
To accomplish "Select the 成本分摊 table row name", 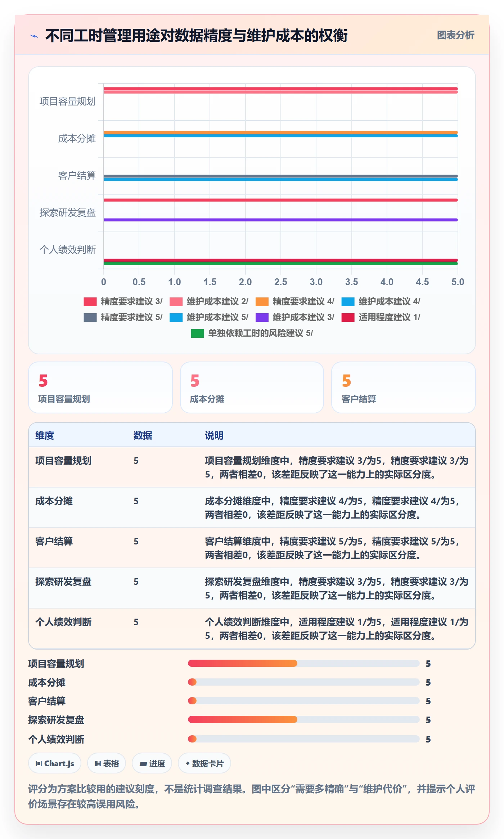I will point(54,501).
